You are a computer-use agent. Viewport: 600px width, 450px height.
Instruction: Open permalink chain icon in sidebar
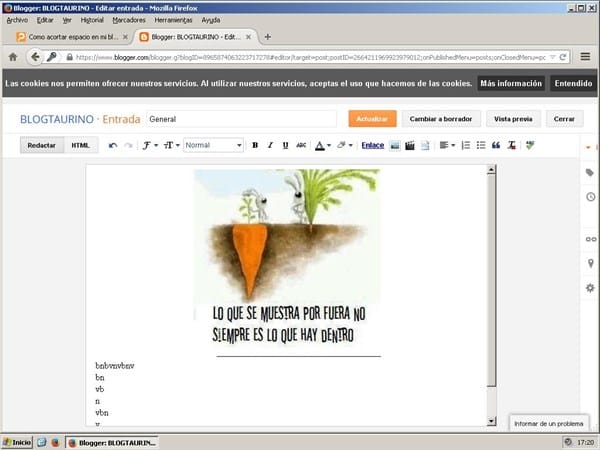coord(591,240)
